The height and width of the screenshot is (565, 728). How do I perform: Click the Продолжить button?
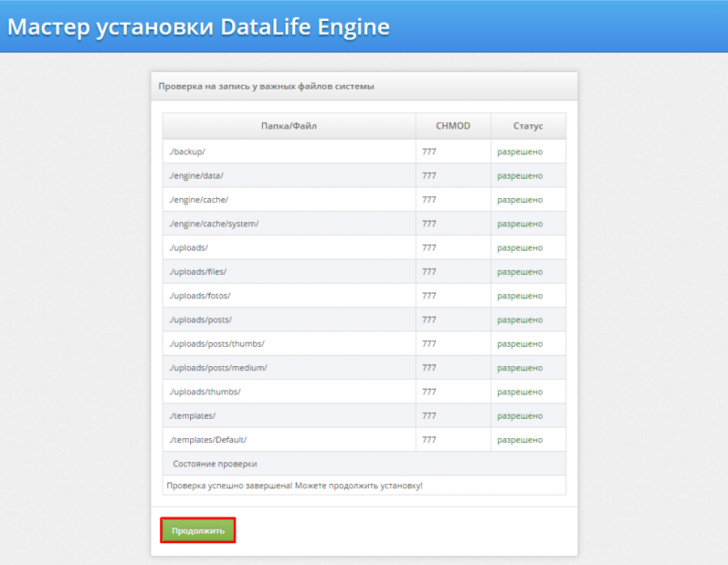click(197, 529)
